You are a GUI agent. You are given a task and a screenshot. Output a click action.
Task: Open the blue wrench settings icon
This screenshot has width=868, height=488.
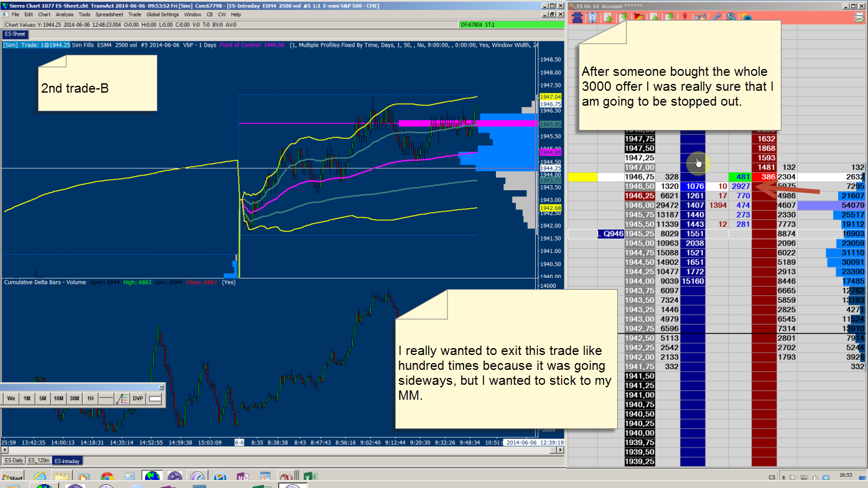point(716,17)
